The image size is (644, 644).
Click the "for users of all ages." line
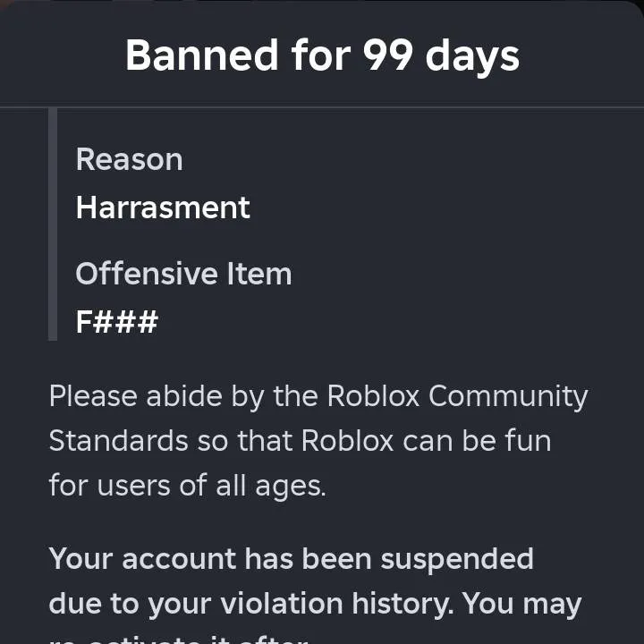(187, 486)
